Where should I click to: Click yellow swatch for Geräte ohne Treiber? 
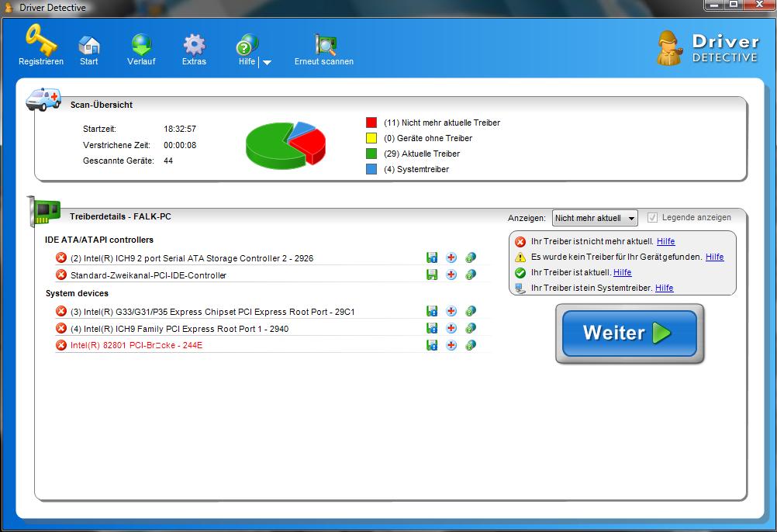(371, 138)
